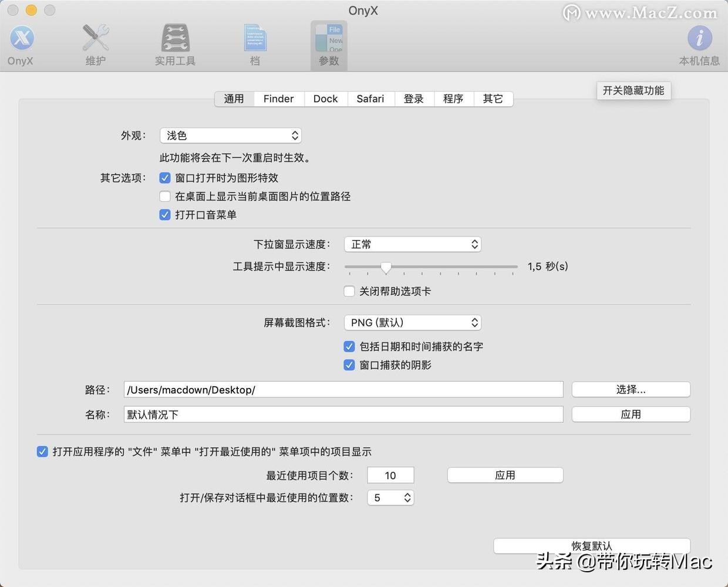This screenshot has height=587, width=728.
Task: Check the 关闭帮助选项卡 checkbox
Action: (349, 291)
